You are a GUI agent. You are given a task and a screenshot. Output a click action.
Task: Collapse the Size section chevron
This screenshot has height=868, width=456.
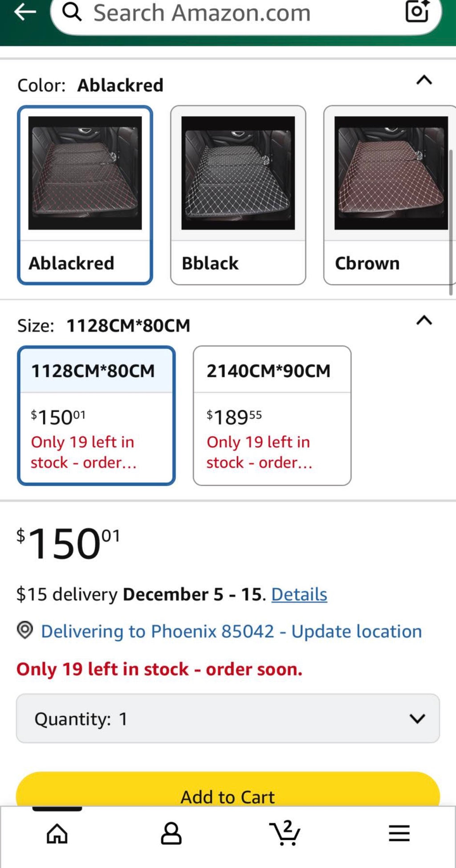[x=424, y=320]
